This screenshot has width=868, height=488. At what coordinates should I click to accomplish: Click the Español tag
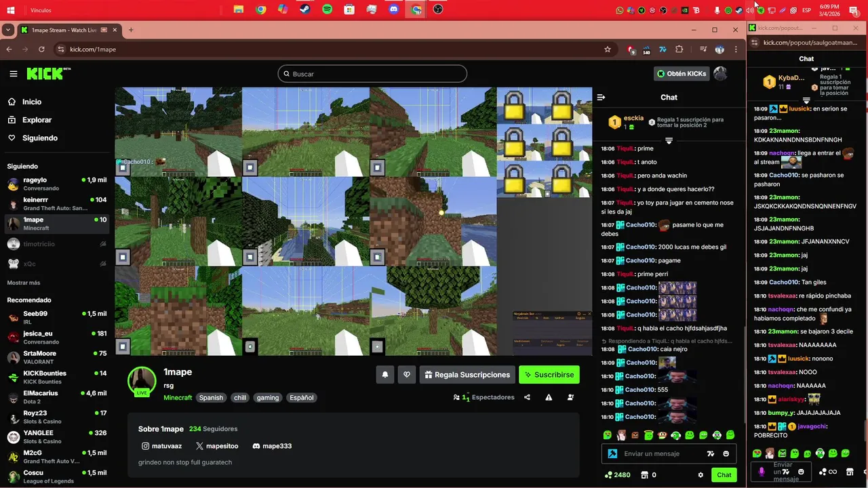[302, 398]
